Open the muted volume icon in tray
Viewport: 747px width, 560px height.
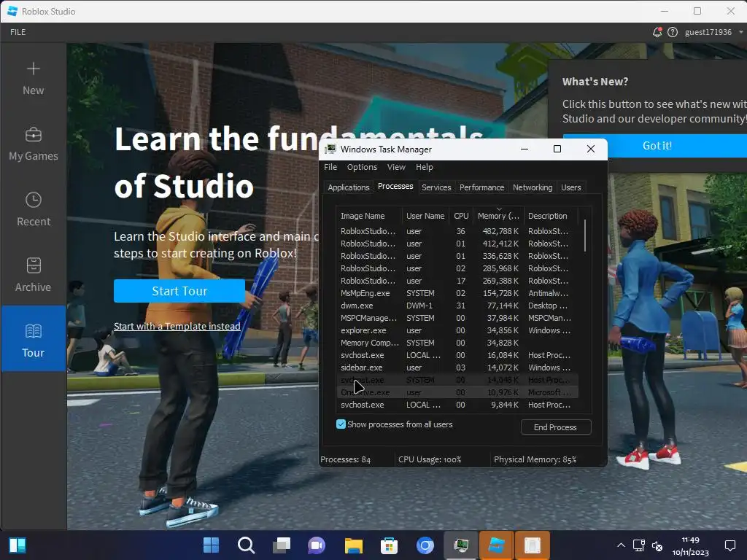tap(657, 545)
